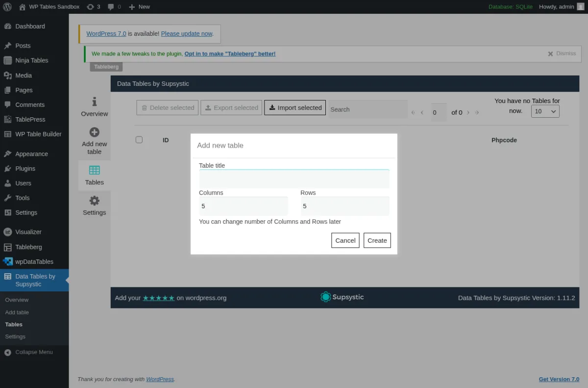Open comments bubble in admin bar
This screenshot has width=588, height=388.
[x=111, y=7]
